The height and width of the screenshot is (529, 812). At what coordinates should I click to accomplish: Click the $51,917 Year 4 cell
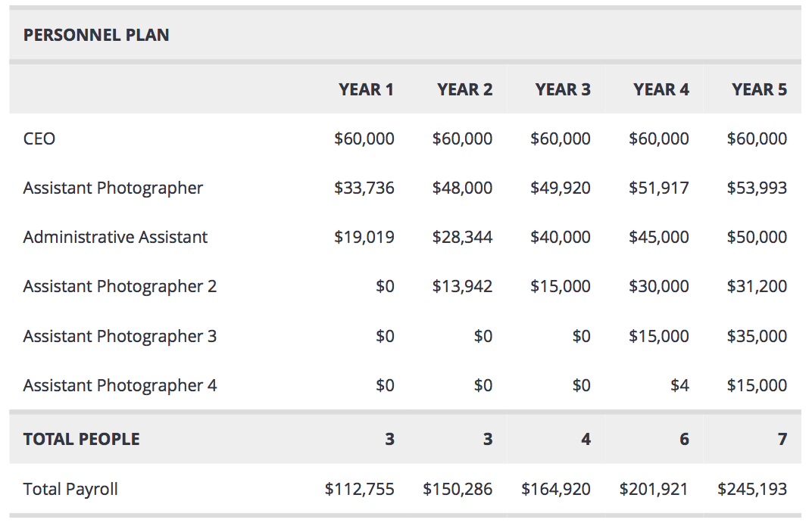tap(659, 188)
